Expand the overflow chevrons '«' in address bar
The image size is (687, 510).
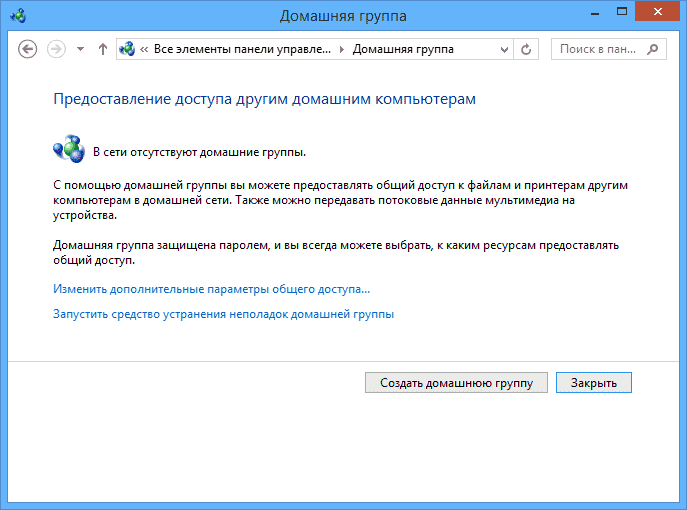click(x=144, y=50)
